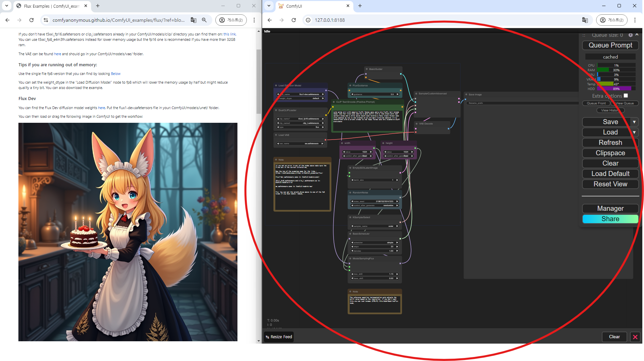
Task: Open the tab search chevron in the Flux Examples window
Action: (7, 6)
